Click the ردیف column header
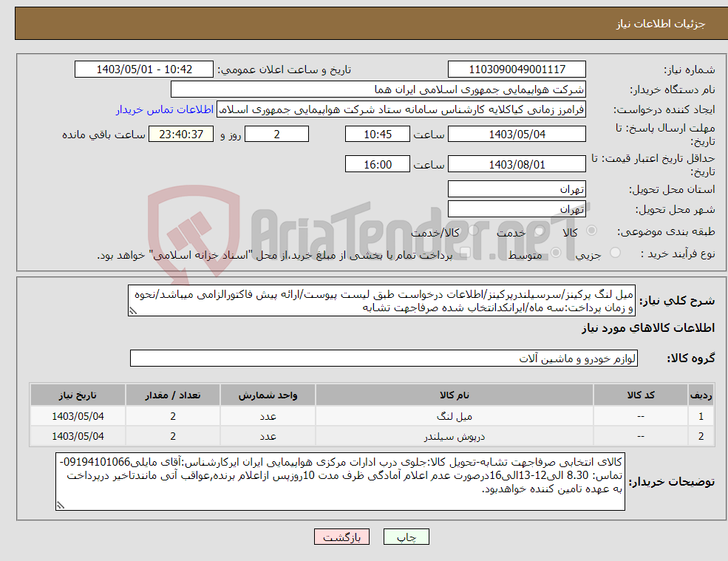Image resolution: width=728 pixels, height=561 pixels. click(701, 395)
